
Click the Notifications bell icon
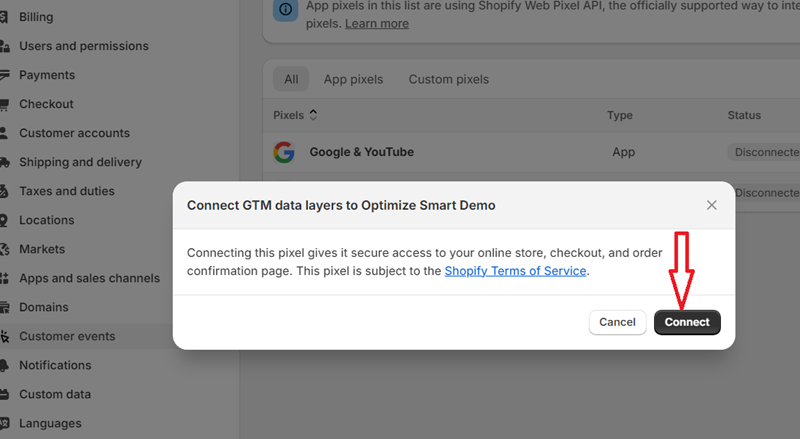pos(4,366)
